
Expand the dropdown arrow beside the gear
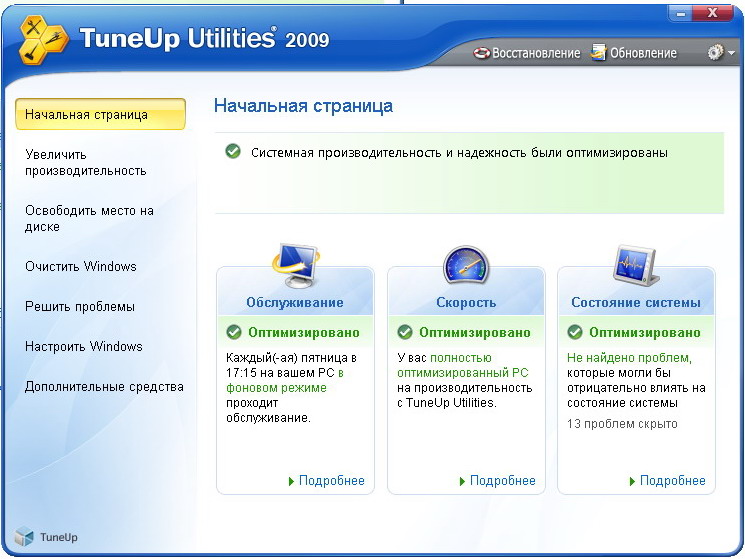point(731,53)
